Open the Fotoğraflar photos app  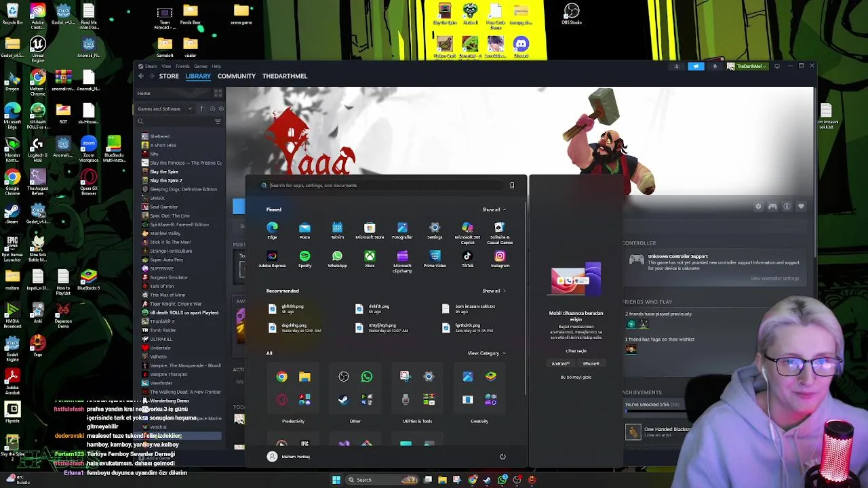[x=402, y=230]
